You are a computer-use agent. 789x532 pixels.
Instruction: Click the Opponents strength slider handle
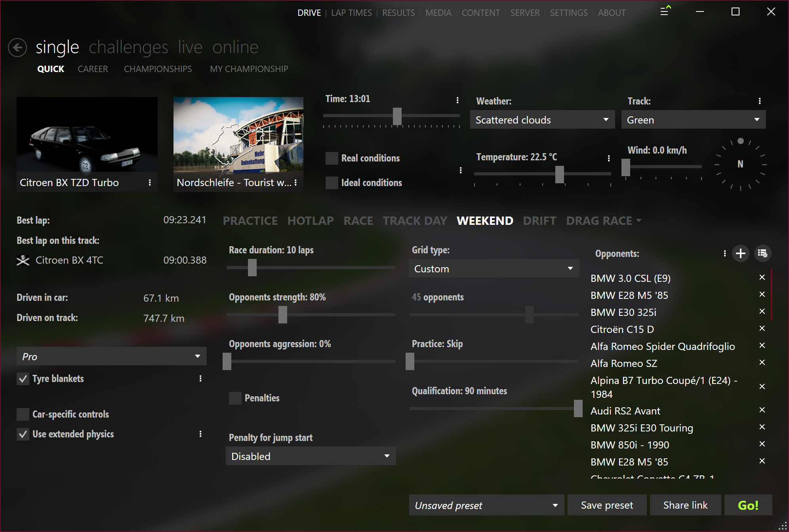(x=283, y=315)
